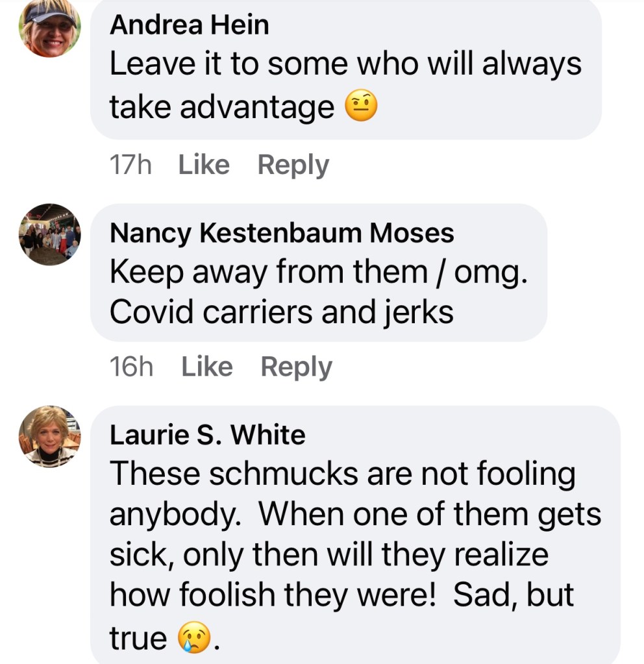Click the line "Keep away from them / omg."

click(318, 273)
